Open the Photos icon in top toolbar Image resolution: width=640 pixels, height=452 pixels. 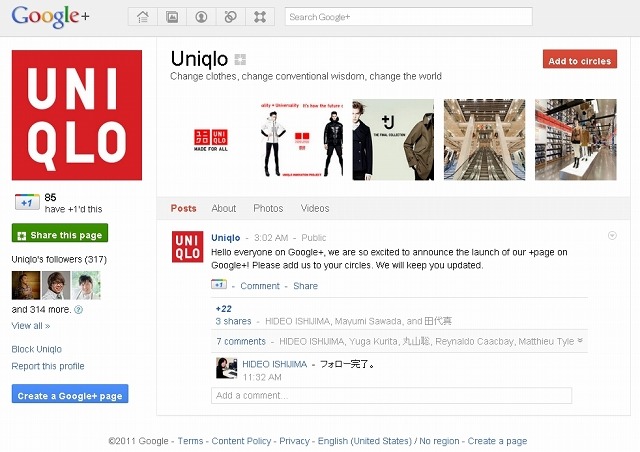click(172, 17)
